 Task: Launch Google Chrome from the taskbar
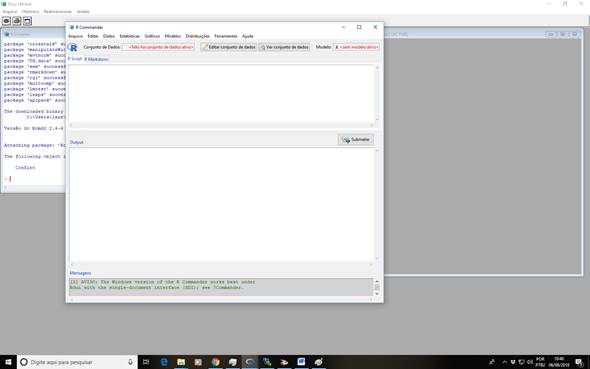tap(215, 362)
